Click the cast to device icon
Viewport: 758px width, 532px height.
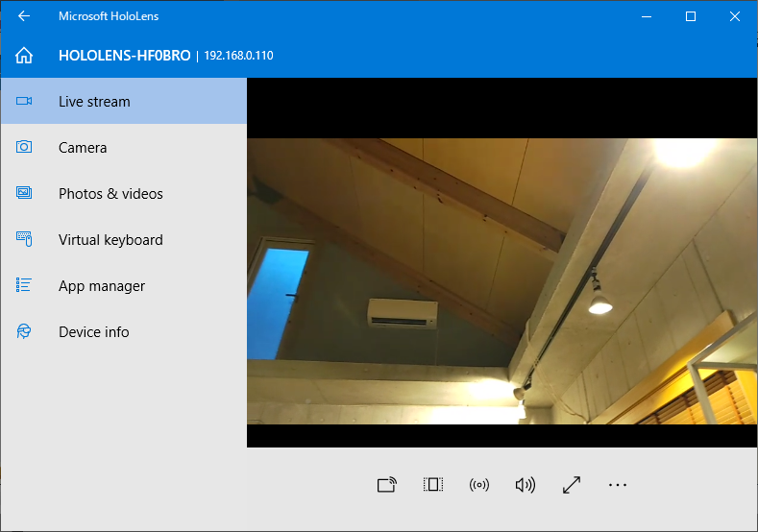pyautogui.click(x=386, y=485)
